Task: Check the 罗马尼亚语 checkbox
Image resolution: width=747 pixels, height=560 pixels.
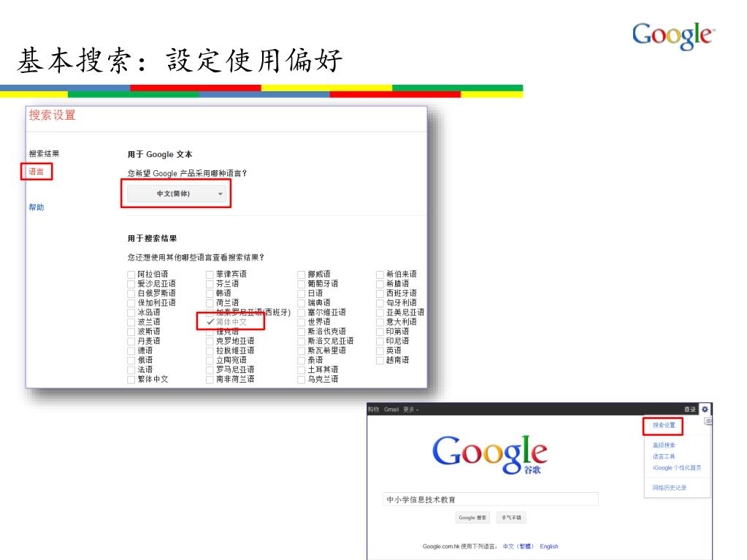Action: (210, 369)
